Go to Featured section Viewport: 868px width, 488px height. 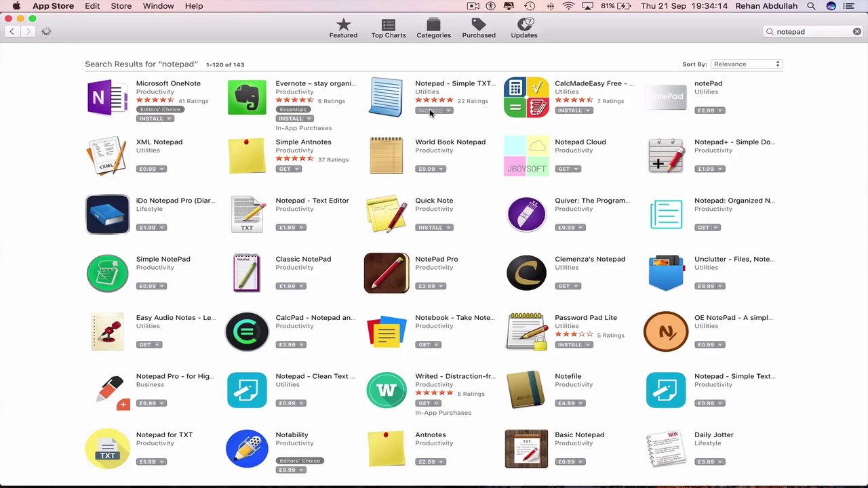tap(343, 28)
